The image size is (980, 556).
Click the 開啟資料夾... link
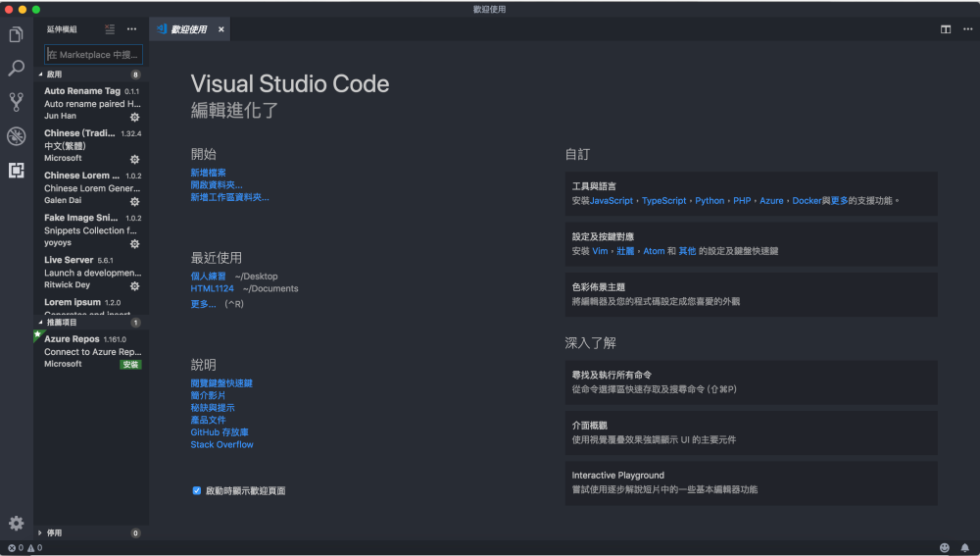click(217, 185)
